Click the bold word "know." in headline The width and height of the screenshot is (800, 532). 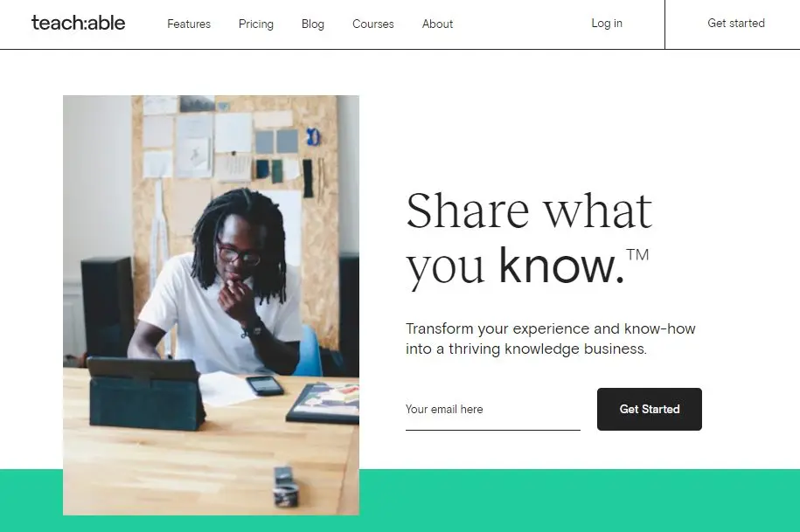click(x=560, y=266)
